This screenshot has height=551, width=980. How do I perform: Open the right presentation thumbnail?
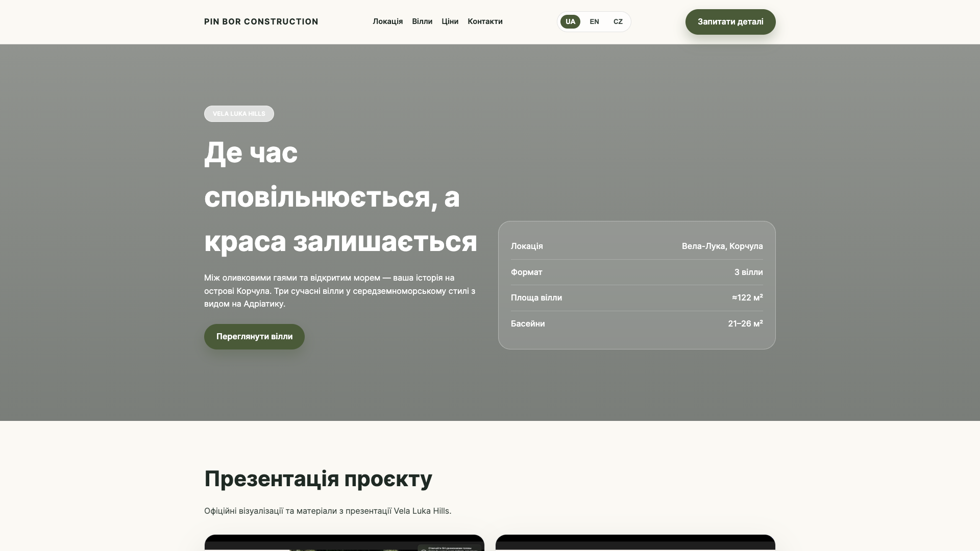pos(635,543)
